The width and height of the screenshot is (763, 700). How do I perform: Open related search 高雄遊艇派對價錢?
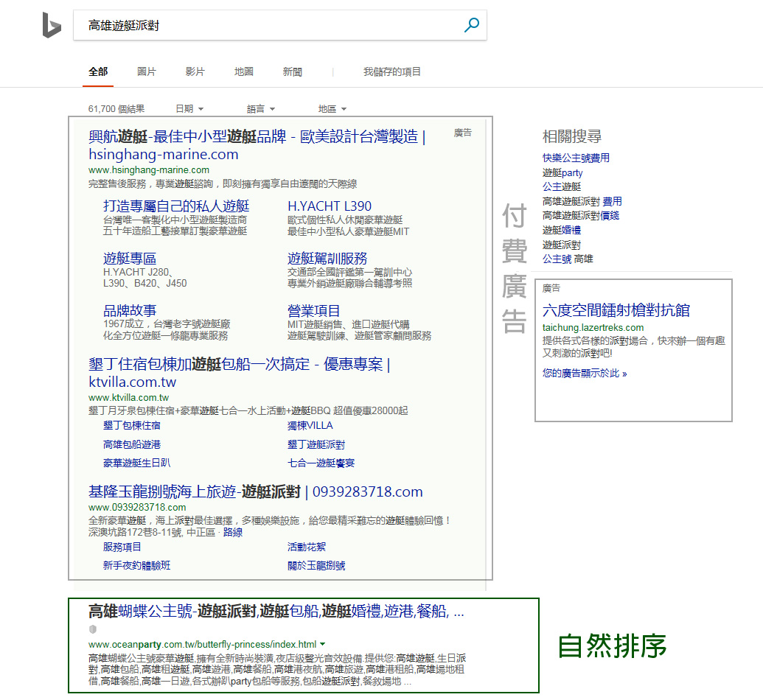tap(581, 215)
